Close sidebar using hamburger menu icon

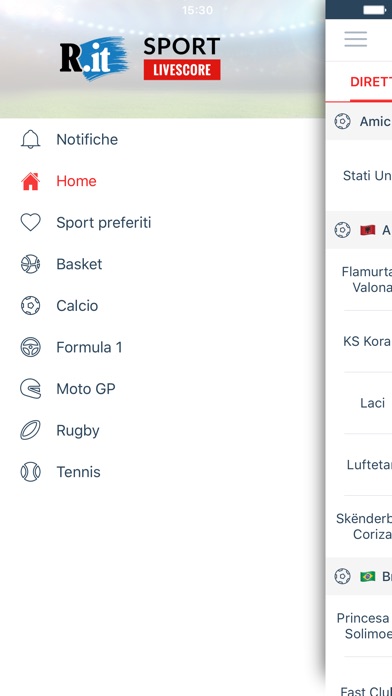[356, 39]
